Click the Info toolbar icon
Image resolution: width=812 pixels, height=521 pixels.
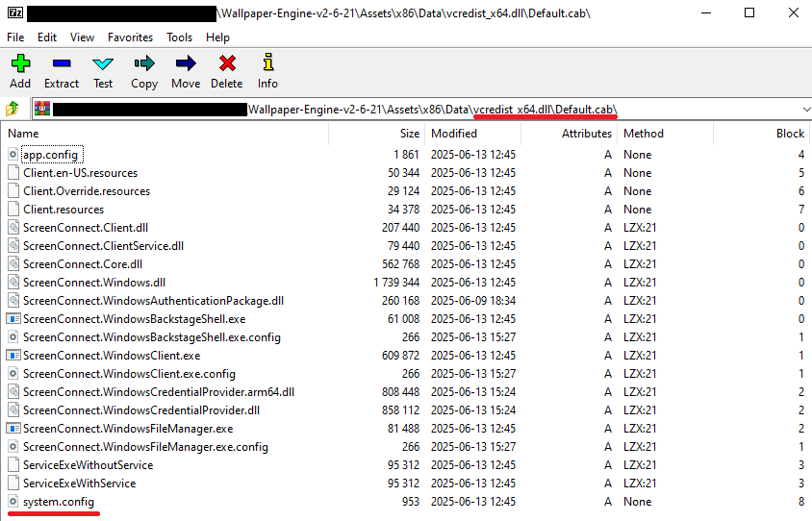[267, 62]
